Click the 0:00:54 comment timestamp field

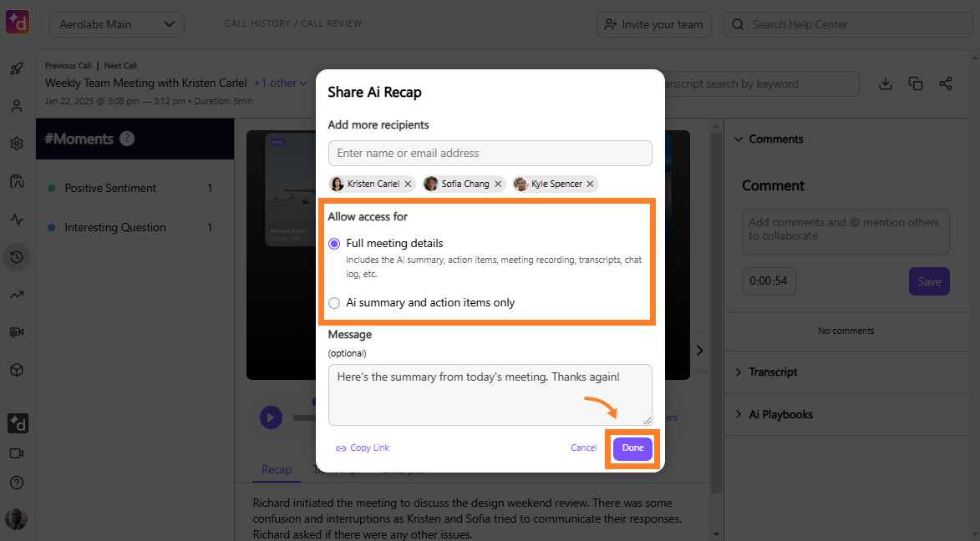(x=769, y=281)
